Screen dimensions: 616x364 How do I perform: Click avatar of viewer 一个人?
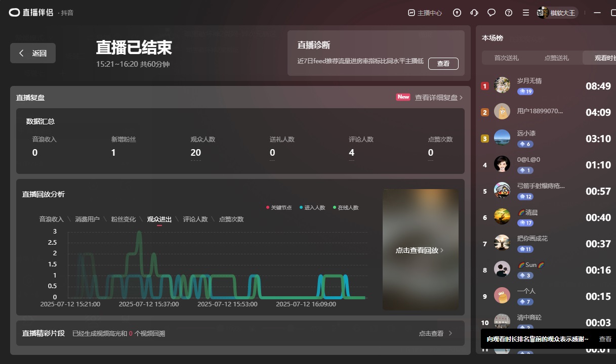(502, 295)
